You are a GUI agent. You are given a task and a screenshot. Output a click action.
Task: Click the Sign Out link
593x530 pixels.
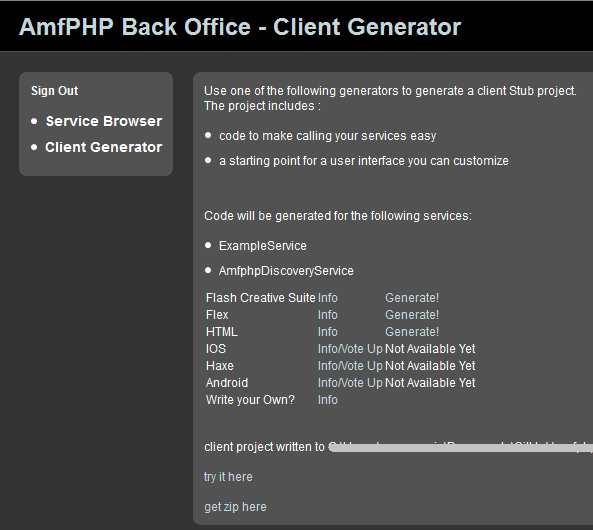(54, 91)
